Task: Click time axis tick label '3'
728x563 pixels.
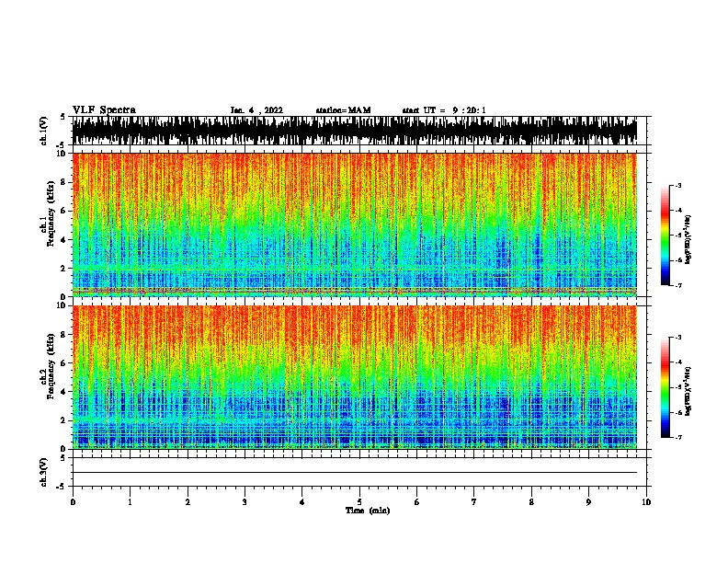Action: click(245, 502)
